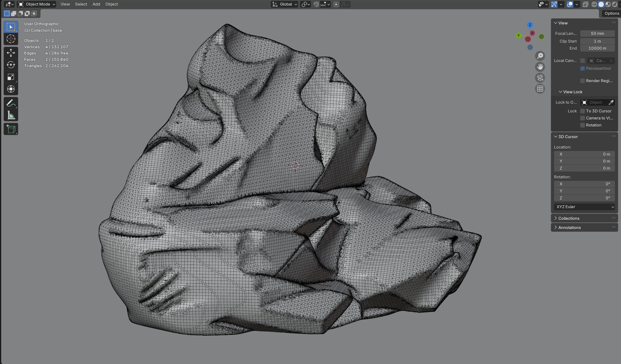The image size is (621, 364).
Task: Open the Select menu
Action: pyautogui.click(x=81, y=4)
